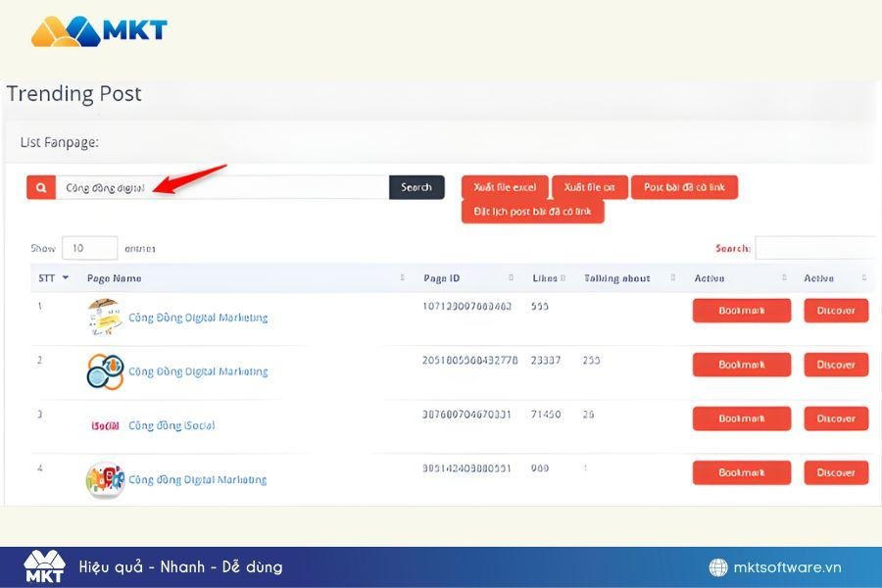Focus the fanpage keyword search field
Screen dimensions: 882x588
[221, 187]
